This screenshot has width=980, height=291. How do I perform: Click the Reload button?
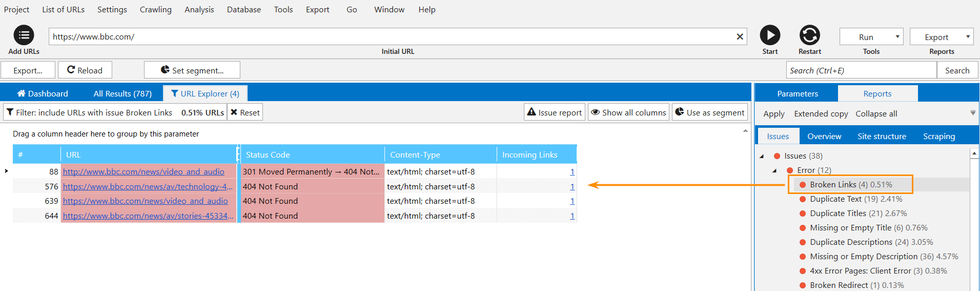click(85, 70)
